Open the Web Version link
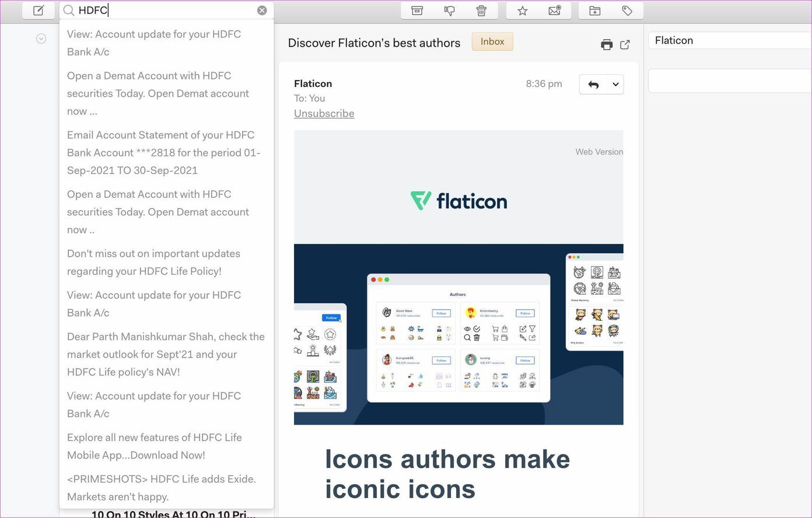Viewport: 812px width, 518px height. 599,152
